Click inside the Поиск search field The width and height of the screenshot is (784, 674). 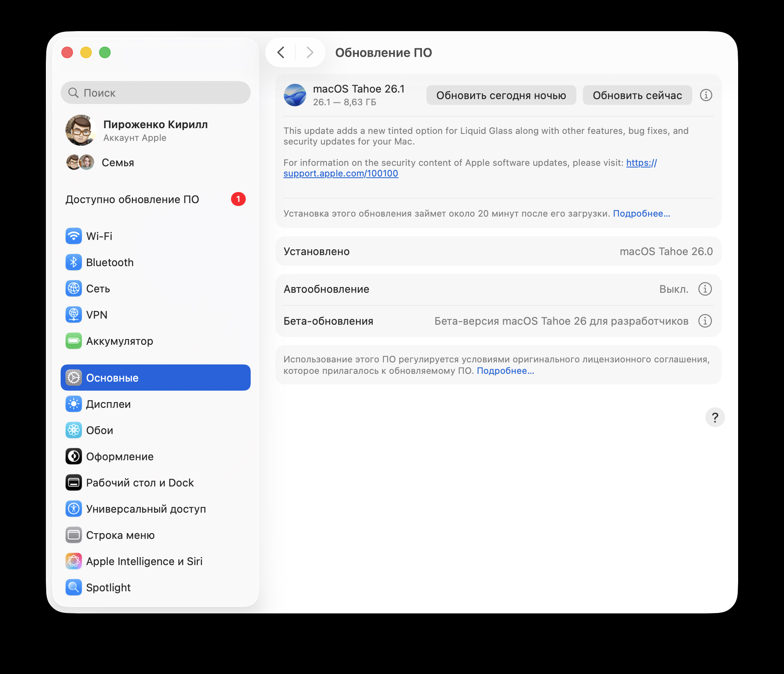pos(155,93)
